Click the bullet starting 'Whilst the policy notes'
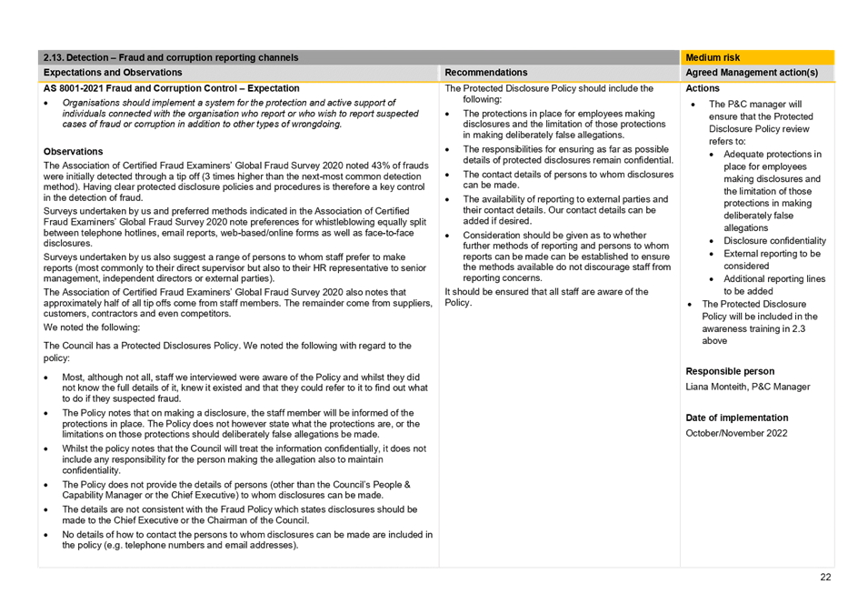The width and height of the screenshot is (868, 614). (244, 459)
